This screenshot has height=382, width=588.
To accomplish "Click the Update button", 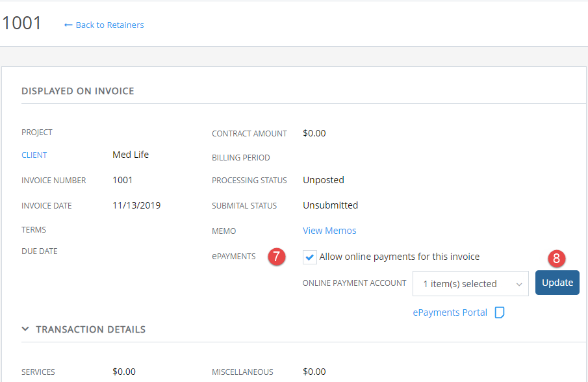I will [x=557, y=283].
